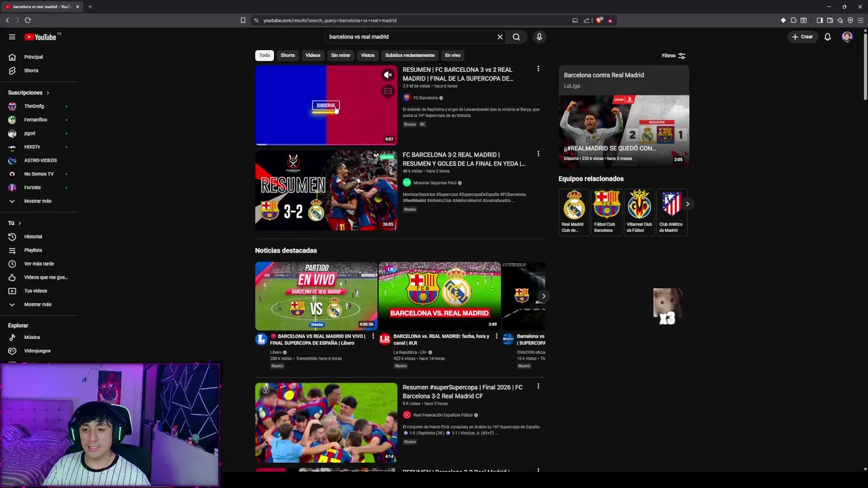868x488 pixels.
Task: Open Brave Shields lion icon
Action: 599,20
